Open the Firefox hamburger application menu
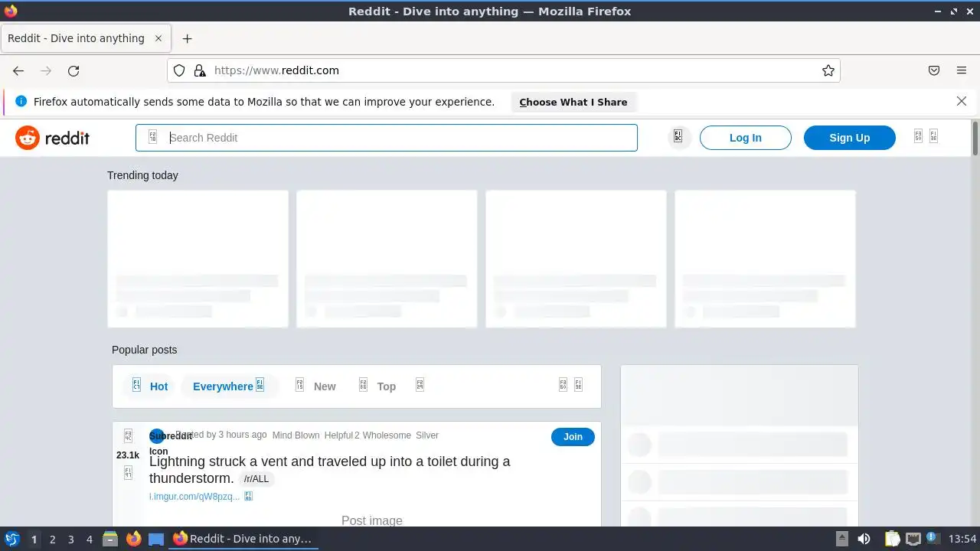Screen dimensions: 980x551 pos(962,70)
